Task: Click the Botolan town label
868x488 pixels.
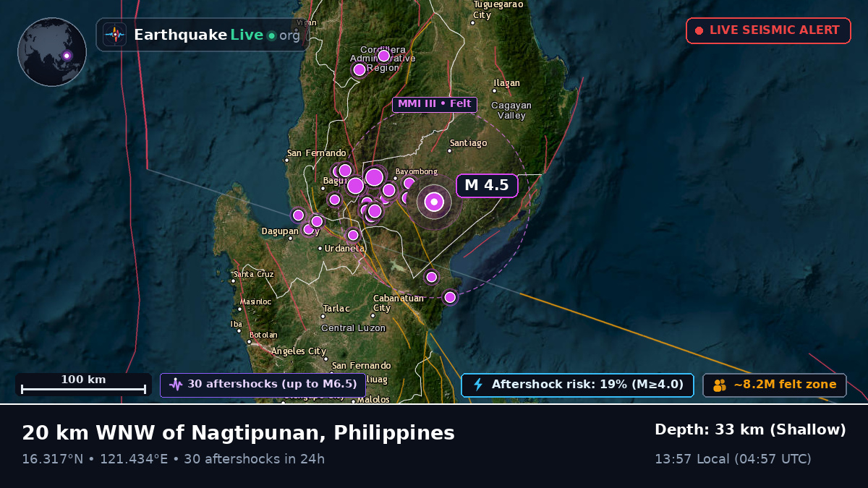Action: (x=263, y=335)
